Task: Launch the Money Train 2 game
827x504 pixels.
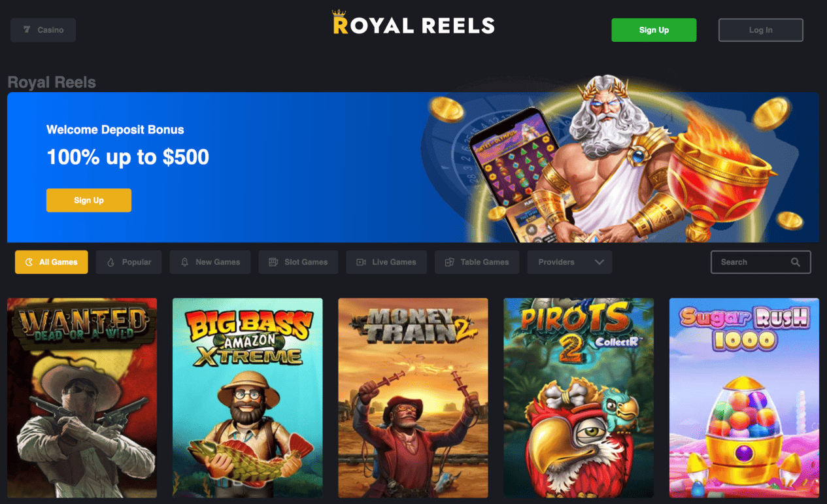Action: (413, 398)
